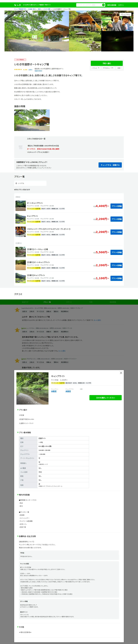
Task: Open the children peace-sign photo
Action: pyautogui.click(x=117, y=21)
